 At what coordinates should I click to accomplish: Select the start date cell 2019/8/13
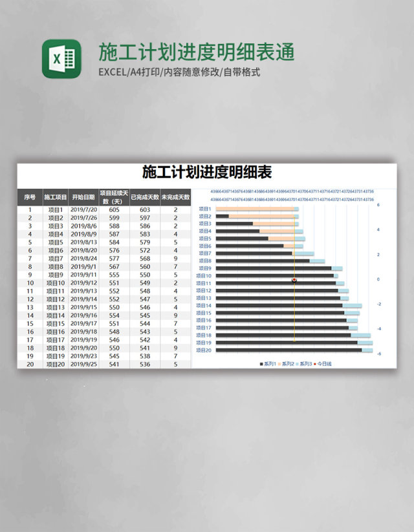click(83, 242)
